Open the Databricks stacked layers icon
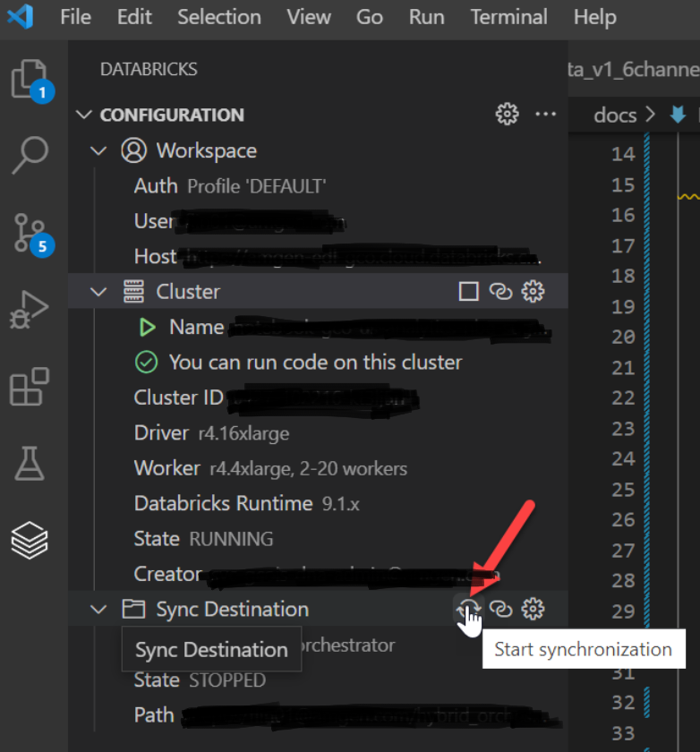Screen dimensions: 700x752 (x=30, y=540)
